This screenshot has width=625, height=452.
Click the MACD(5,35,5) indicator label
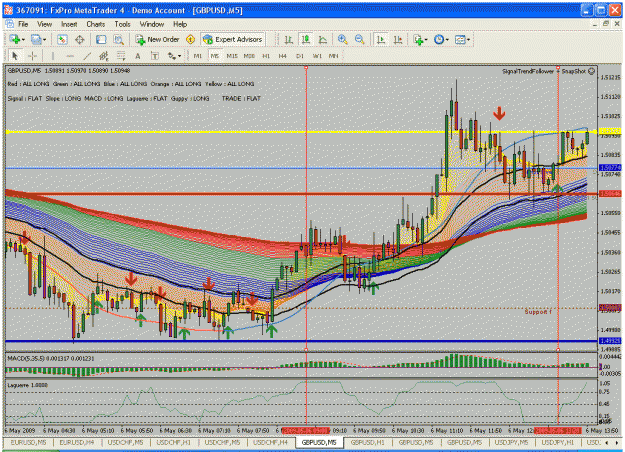[x=51, y=359]
